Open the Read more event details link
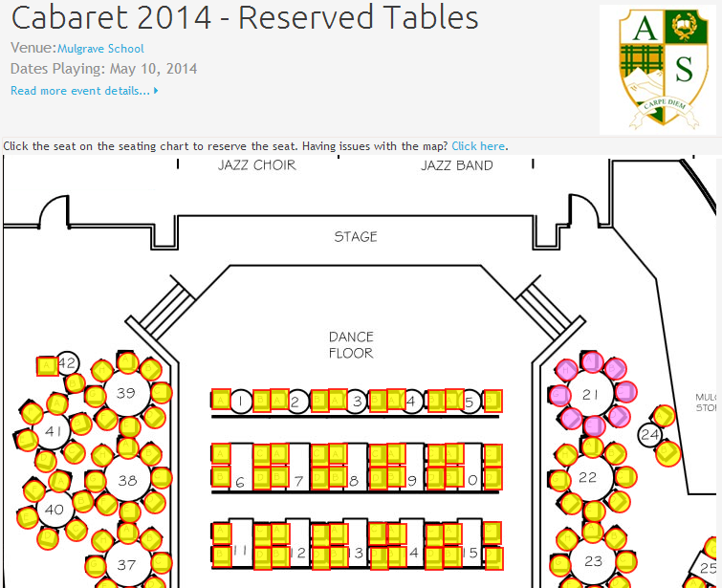The image size is (722, 588). [x=79, y=91]
